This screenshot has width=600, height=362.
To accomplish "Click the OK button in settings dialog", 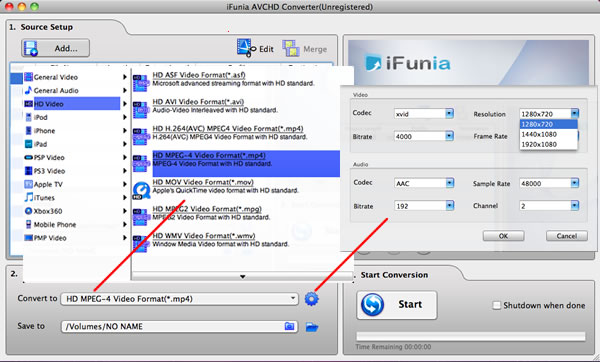I will (x=503, y=236).
